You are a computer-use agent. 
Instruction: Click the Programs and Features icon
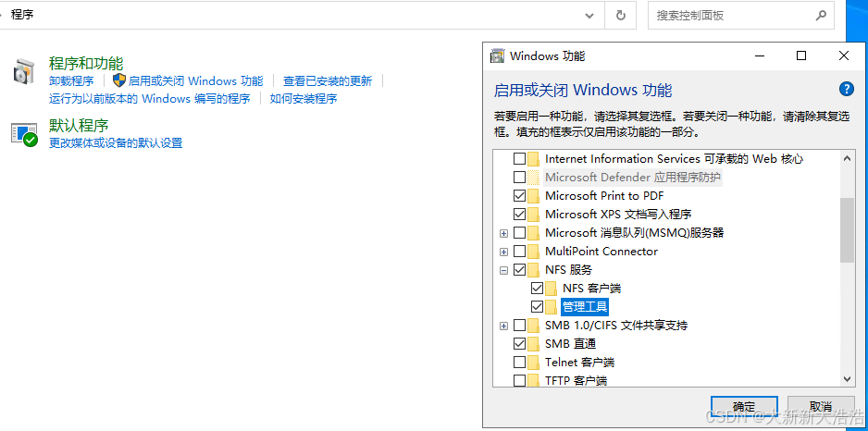(24, 71)
